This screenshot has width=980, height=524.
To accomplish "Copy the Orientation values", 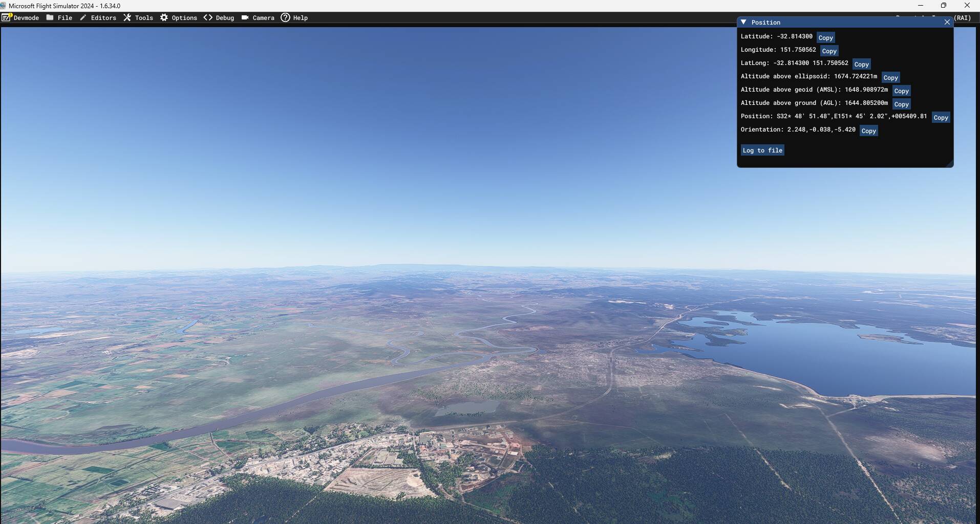I will (868, 130).
